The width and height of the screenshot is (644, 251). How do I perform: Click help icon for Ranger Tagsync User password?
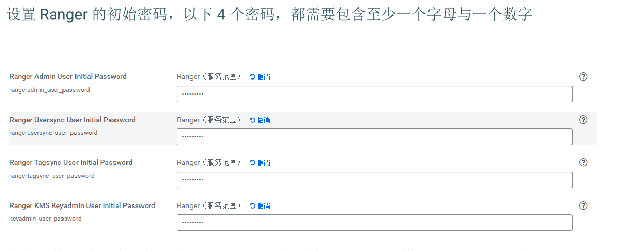click(583, 162)
